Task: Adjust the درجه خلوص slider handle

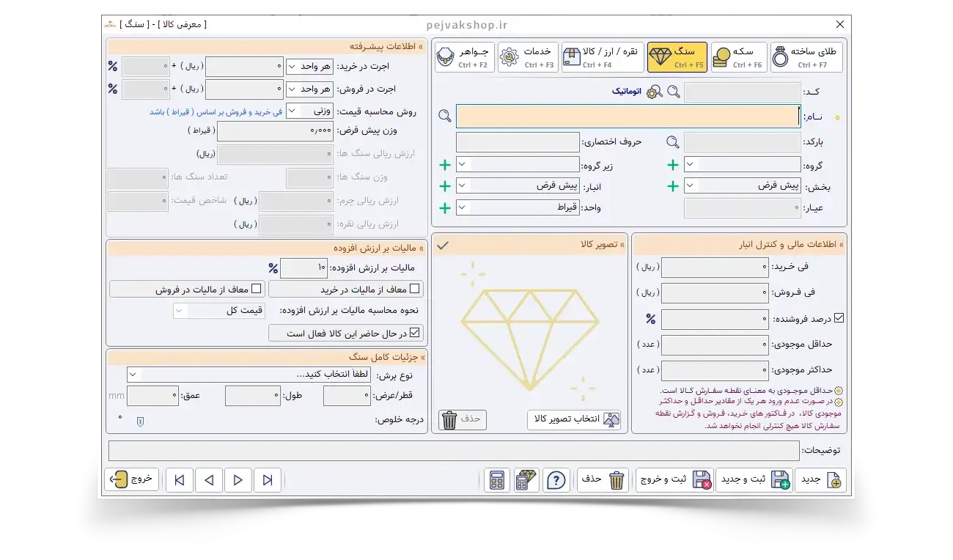Action: [141, 421]
